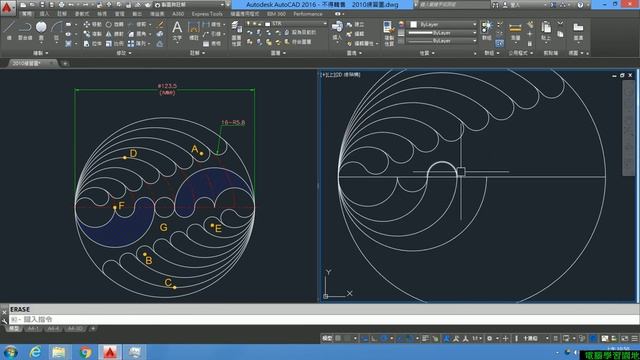Toggle Model space button in status bar
The width and height of the screenshot is (640, 360).
pyautogui.click(x=327, y=338)
